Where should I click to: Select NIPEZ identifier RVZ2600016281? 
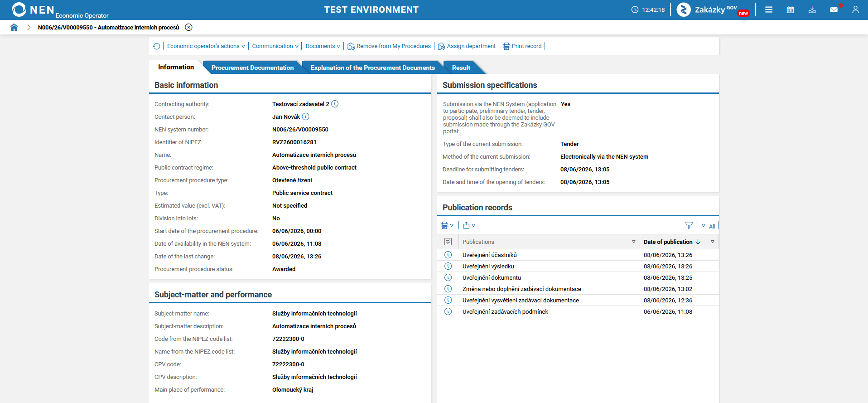(294, 142)
